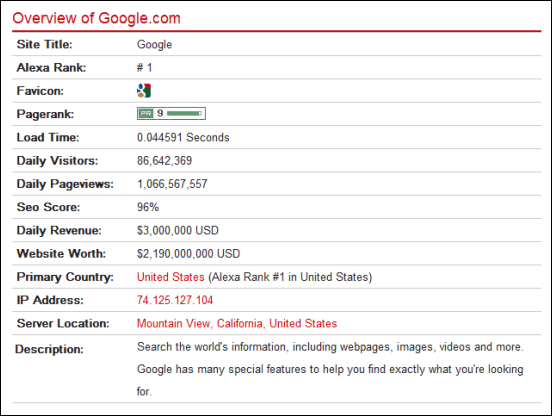
Task: Click the Google favicon image
Action: pos(144,90)
